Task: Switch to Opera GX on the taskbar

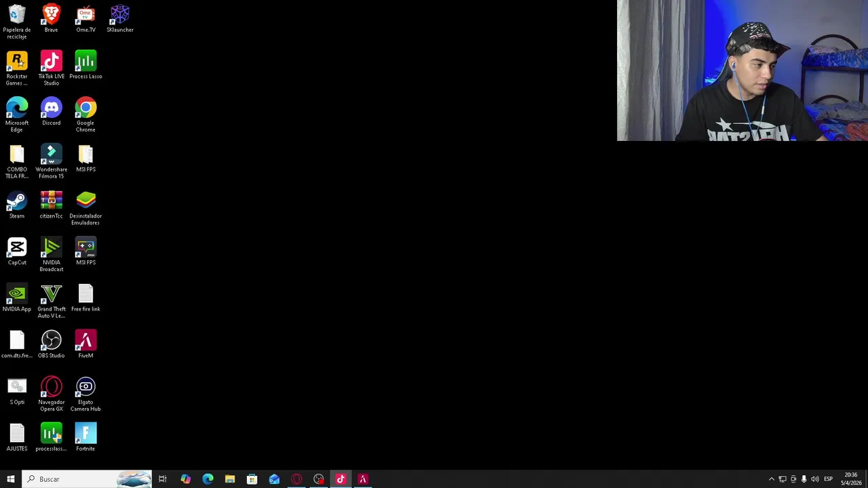Action: coord(296,479)
